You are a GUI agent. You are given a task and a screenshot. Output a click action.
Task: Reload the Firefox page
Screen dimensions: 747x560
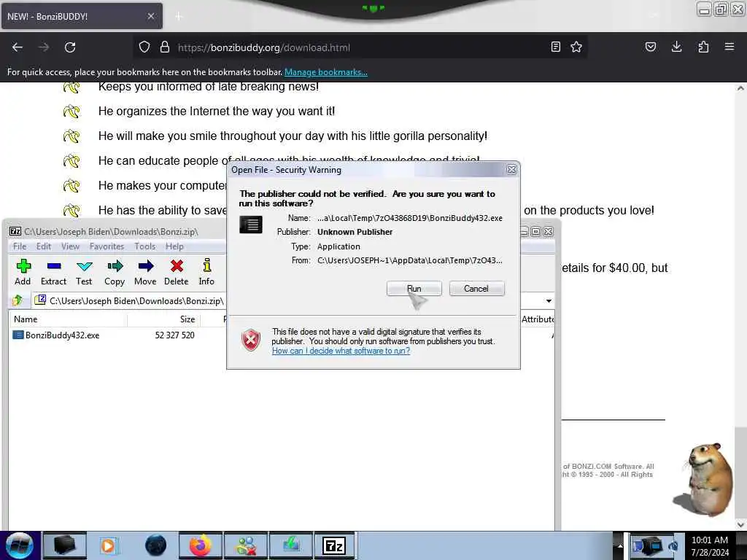click(70, 47)
